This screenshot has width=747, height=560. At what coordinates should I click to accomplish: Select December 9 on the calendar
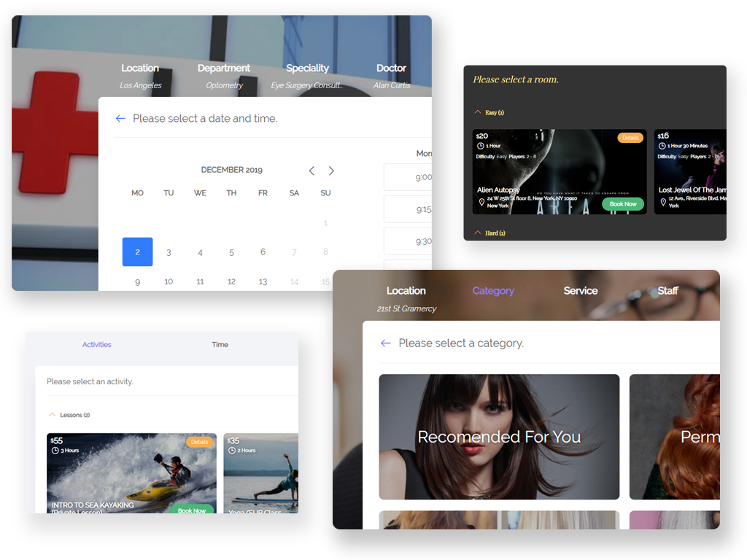(138, 282)
